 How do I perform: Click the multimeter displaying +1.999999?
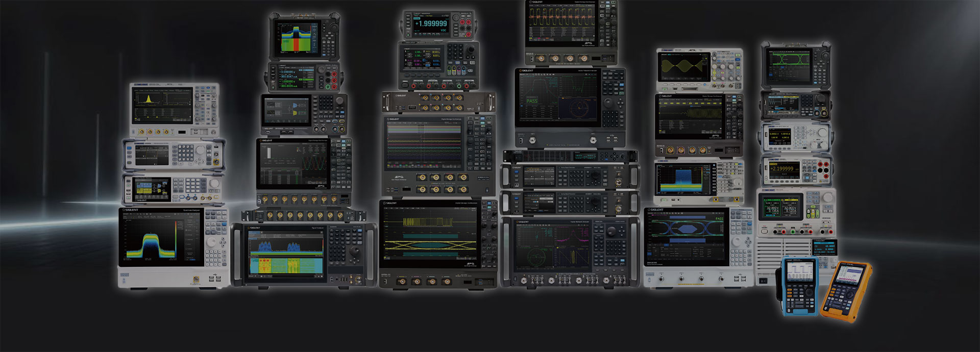pos(439,24)
